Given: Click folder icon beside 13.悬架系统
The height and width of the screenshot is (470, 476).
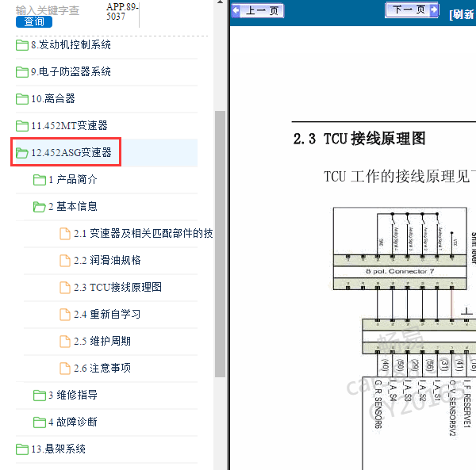Looking at the screenshot, I should click(22, 449).
